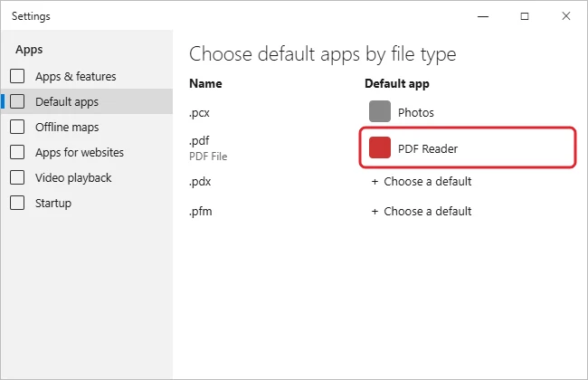
Task: Open Apps for websites section
Action: tap(87, 152)
